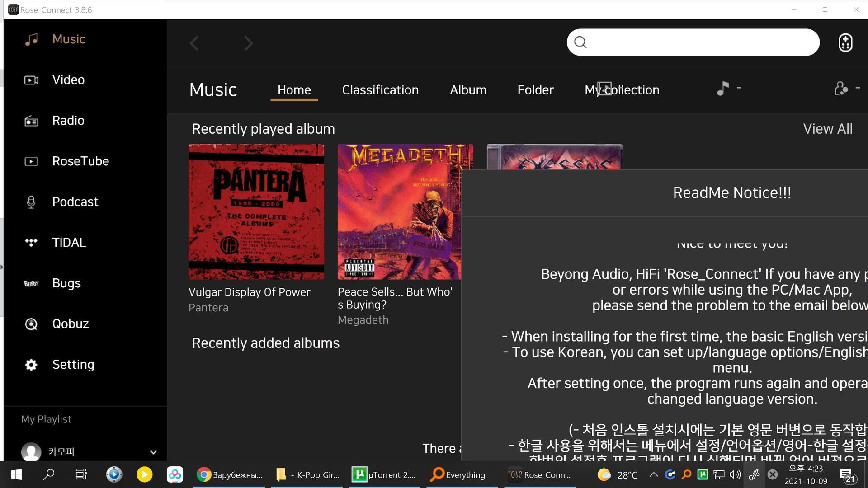Click inside the search field
Image resolution: width=868 pixels, height=488 pixels.
(693, 42)
